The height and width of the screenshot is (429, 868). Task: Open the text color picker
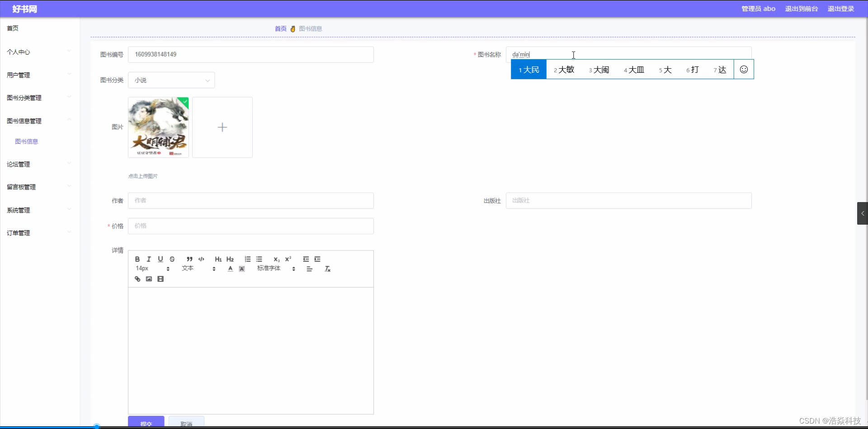[x=230, y=268]
